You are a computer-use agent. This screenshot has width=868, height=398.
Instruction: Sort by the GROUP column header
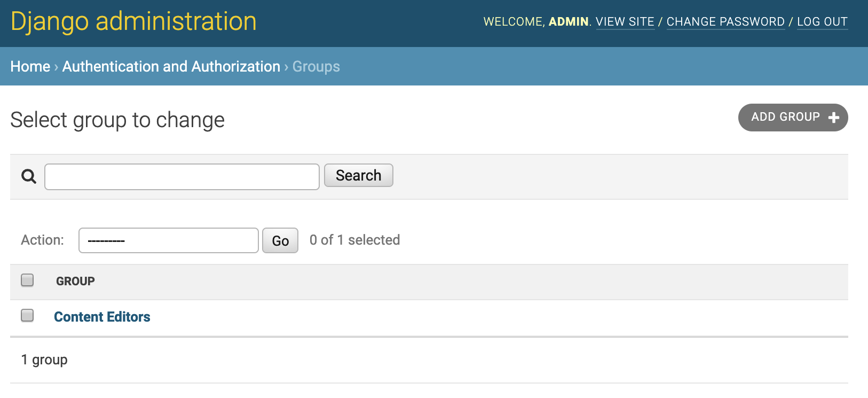[x=75, y=281]
